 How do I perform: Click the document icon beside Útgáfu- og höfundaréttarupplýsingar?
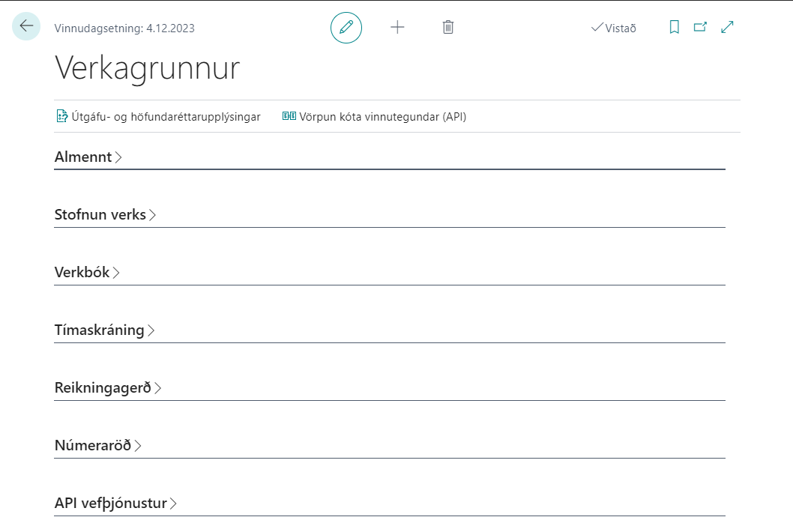[62, 116]
